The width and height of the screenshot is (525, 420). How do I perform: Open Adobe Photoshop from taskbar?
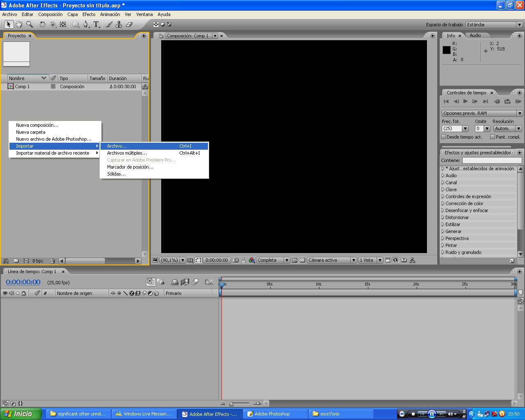tap(275, 414)
